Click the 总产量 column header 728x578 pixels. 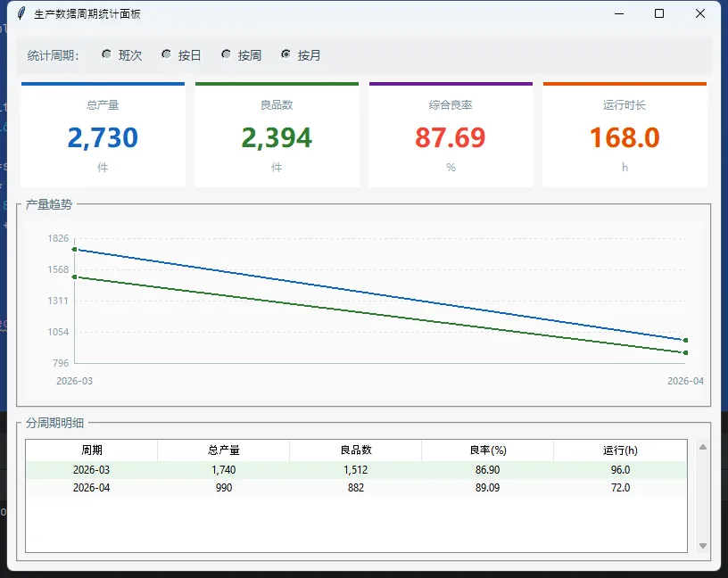pos(223,450)
